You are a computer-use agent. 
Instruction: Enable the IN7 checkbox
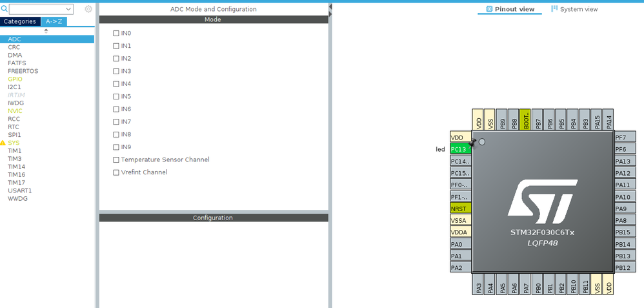click(116, 122)
